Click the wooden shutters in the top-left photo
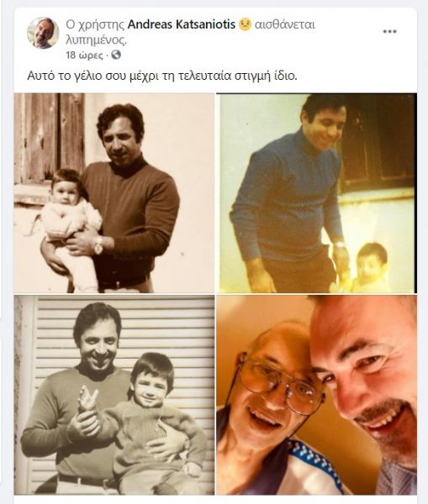 (x=50, y=139)
